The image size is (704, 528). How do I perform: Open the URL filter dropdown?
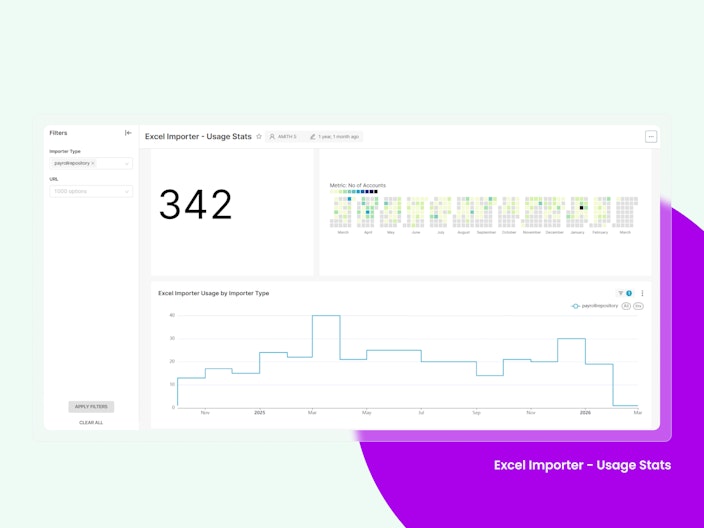[91, 191]
